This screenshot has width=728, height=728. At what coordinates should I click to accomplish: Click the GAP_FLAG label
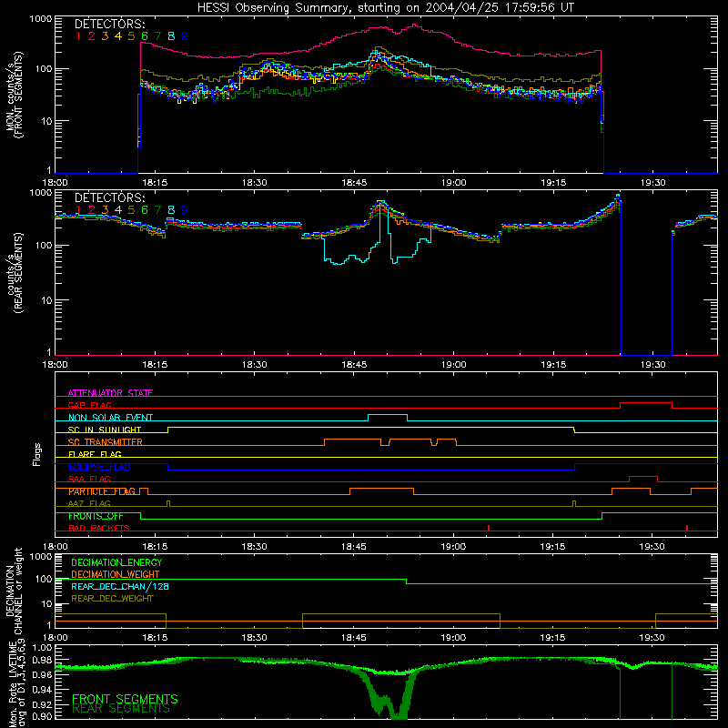coord(89,405)
